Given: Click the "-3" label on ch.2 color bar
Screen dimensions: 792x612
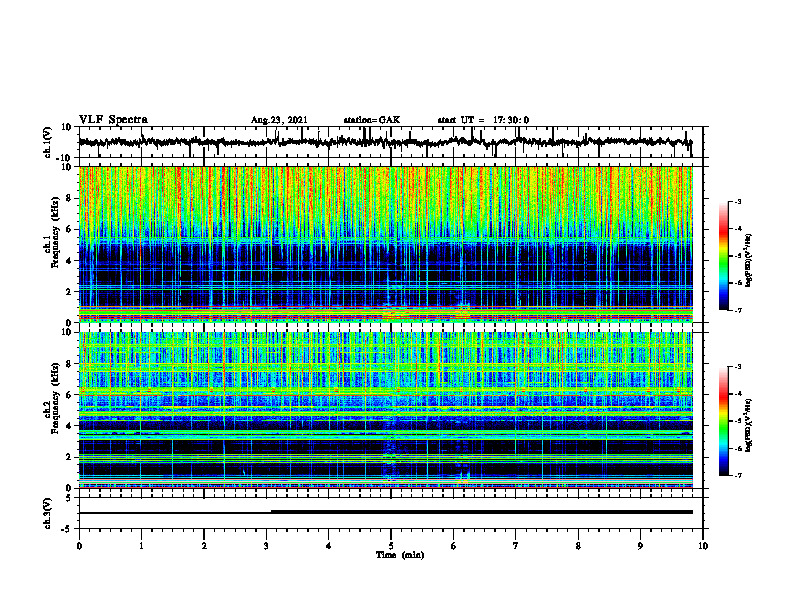Looking at the screenshot, I should pos(737,367).
